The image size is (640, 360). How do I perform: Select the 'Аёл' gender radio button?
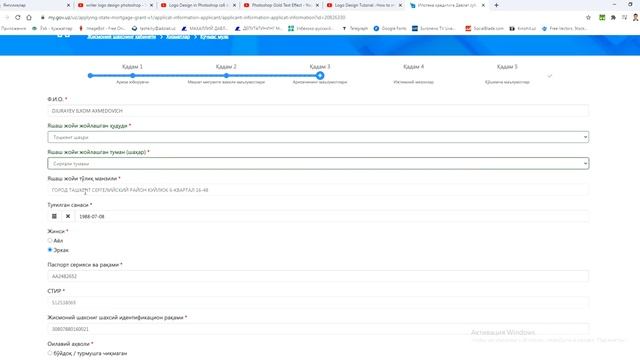coord(50,240)
